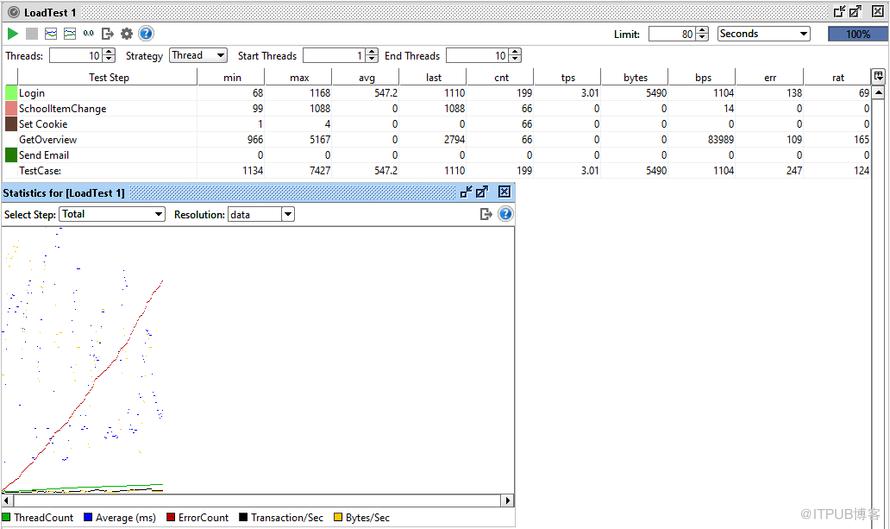Screen dimensions: 890x529
Task: Click the ThreadCount legend entry
Action: click(x=37, y=518)
